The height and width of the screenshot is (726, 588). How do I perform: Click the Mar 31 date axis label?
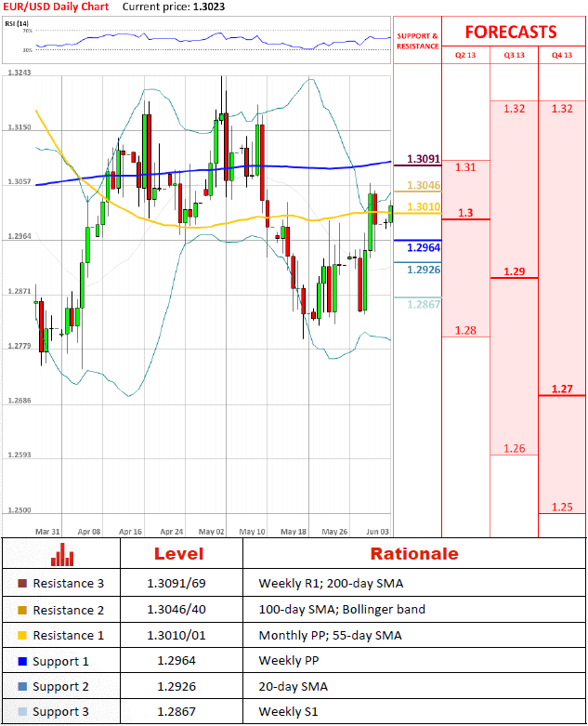pyautogui.click(x=47, y=532)
